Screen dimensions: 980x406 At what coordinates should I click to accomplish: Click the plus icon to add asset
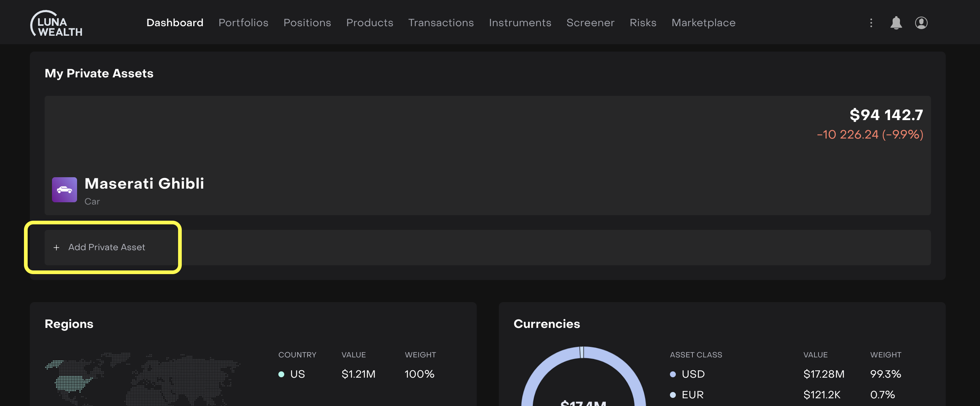pyautogui.click(x=56, y=248)
